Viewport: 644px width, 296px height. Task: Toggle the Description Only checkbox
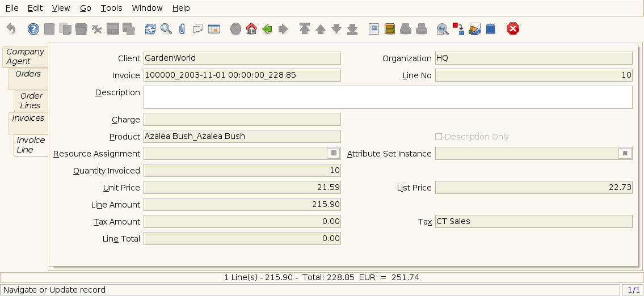coord(438,137)
